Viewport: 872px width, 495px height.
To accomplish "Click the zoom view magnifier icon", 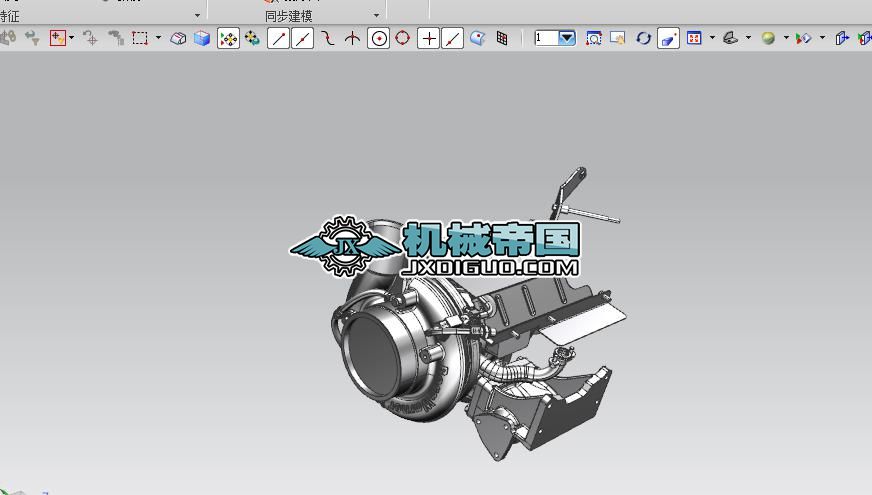I will pyautogui.click(x=594, y=38).
